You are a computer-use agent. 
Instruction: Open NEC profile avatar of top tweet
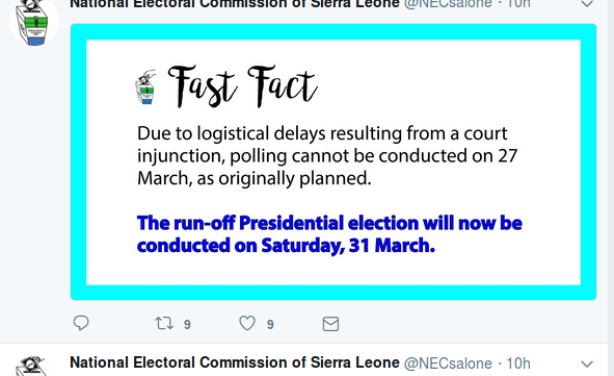click(34, 22)
